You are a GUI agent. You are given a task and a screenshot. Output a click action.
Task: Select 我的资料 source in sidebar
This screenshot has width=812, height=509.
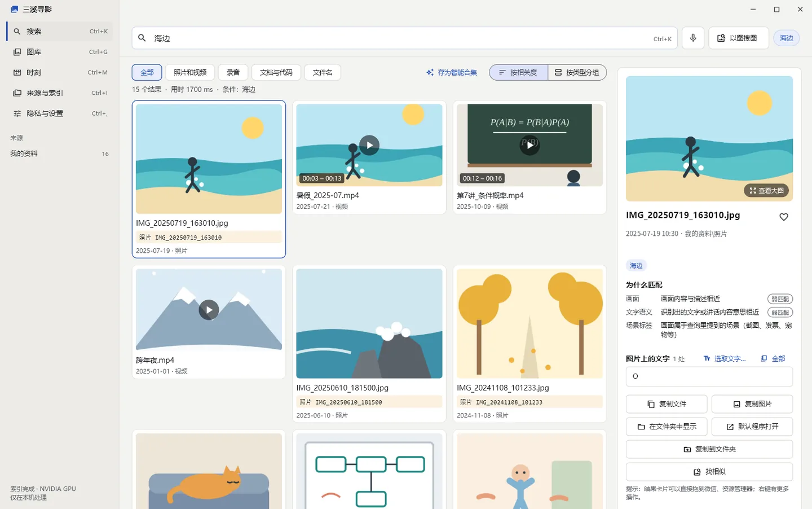click(60, 153)
